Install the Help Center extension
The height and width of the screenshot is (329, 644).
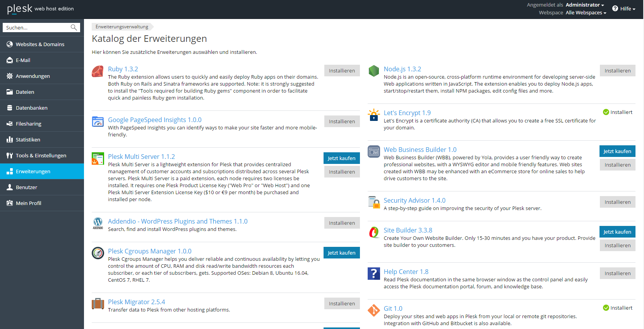click(618, 273)
